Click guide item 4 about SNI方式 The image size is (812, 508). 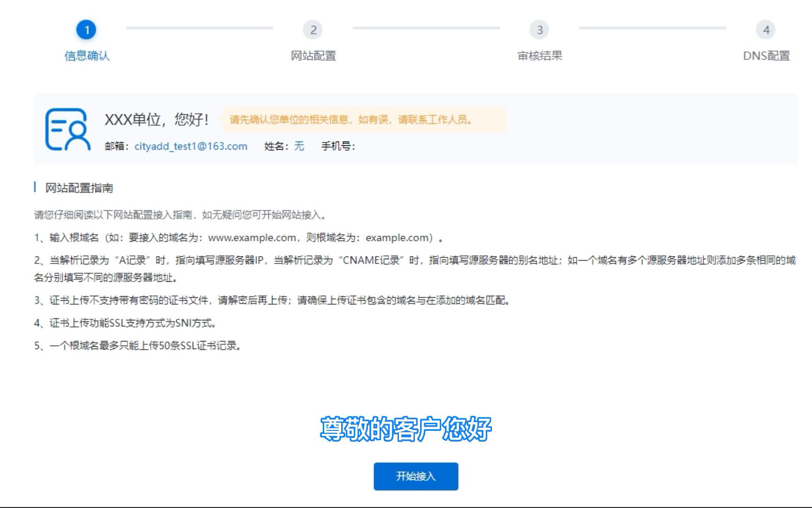125,323
